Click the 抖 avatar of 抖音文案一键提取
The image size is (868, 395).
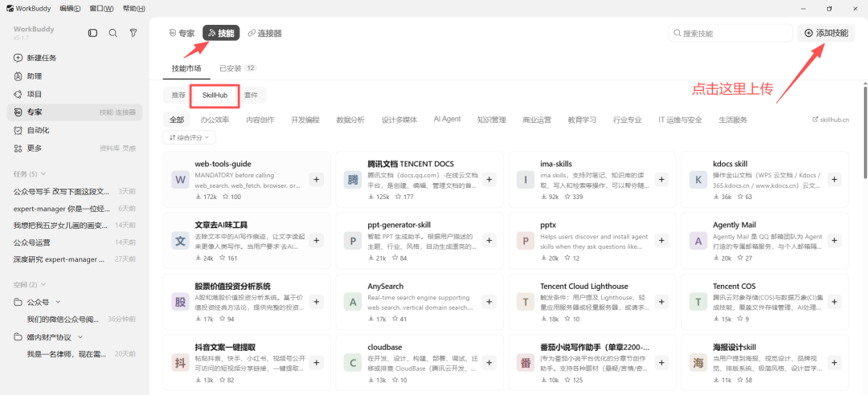click(x=180, y=363)
